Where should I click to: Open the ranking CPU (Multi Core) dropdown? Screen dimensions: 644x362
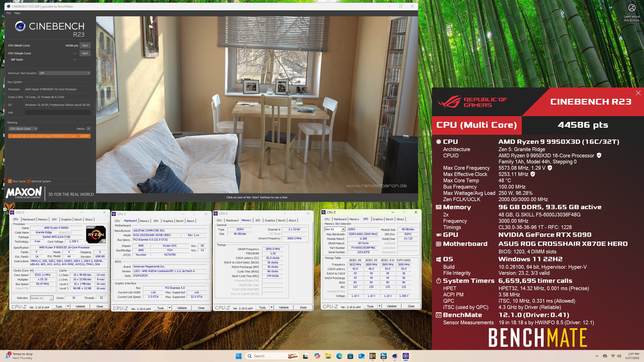click(23, 129)
